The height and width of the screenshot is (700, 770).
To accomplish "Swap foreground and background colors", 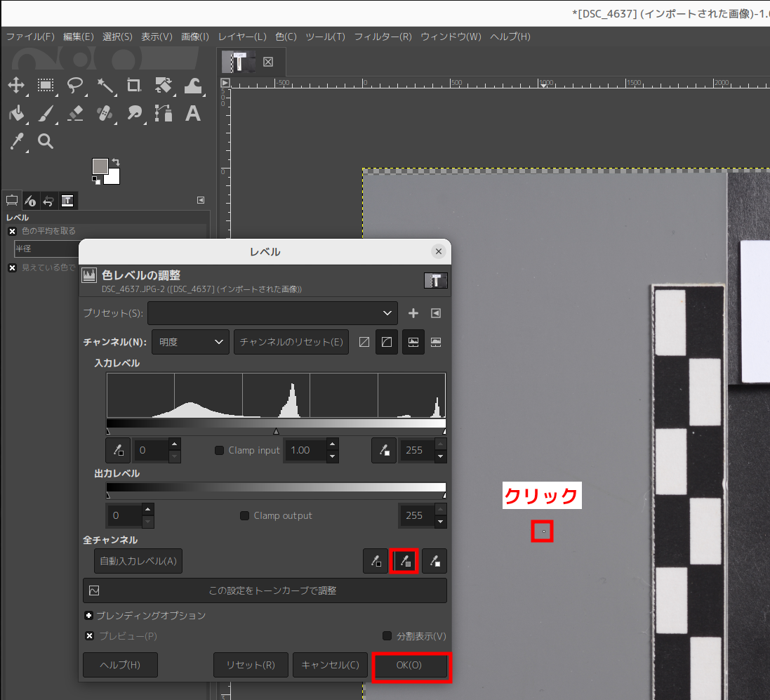I will point(116,161).
